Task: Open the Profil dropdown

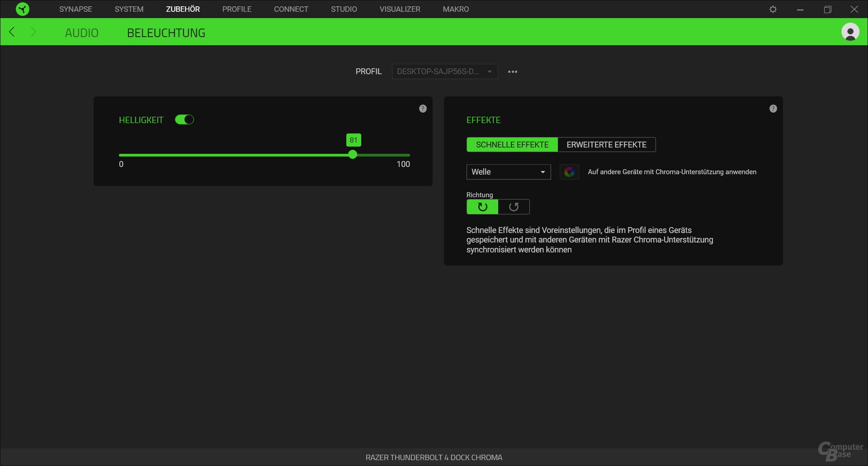Action: [x=445, y=71]
